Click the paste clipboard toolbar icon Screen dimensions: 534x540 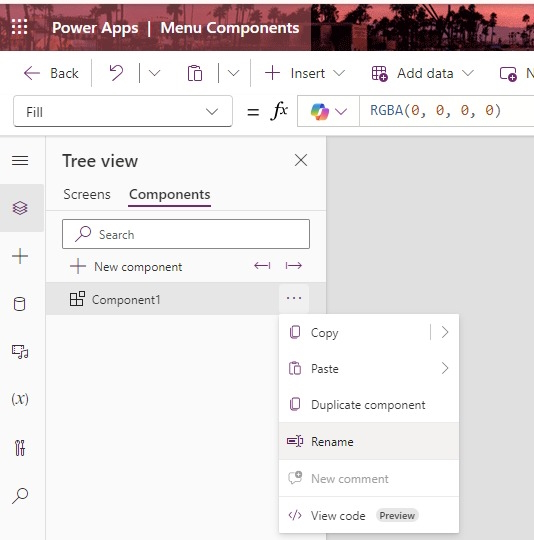(195, 73)
